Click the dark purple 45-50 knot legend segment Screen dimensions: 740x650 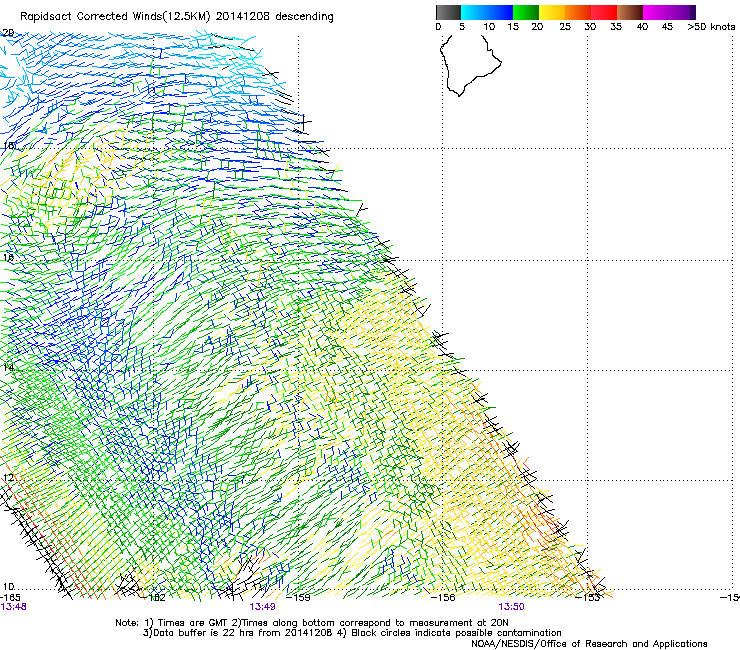(x=682, y=12)
